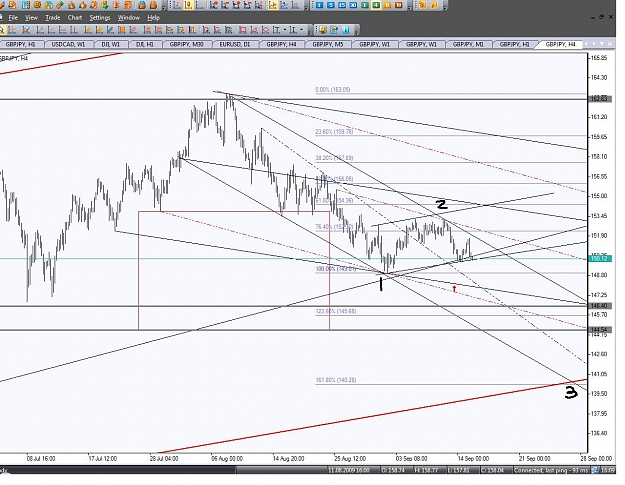This screenshot has height=485, width=625.
Task: Open the Help menu
Action: 153,18
